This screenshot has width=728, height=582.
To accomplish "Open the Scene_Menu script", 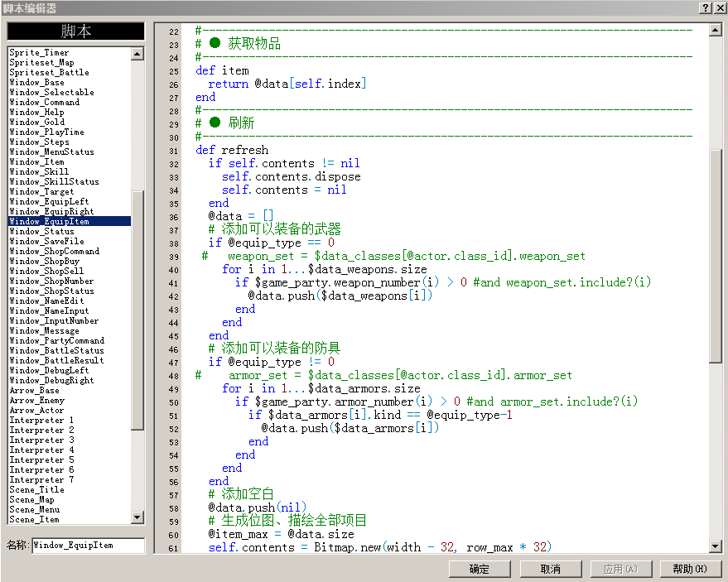I will coord(34,510).
